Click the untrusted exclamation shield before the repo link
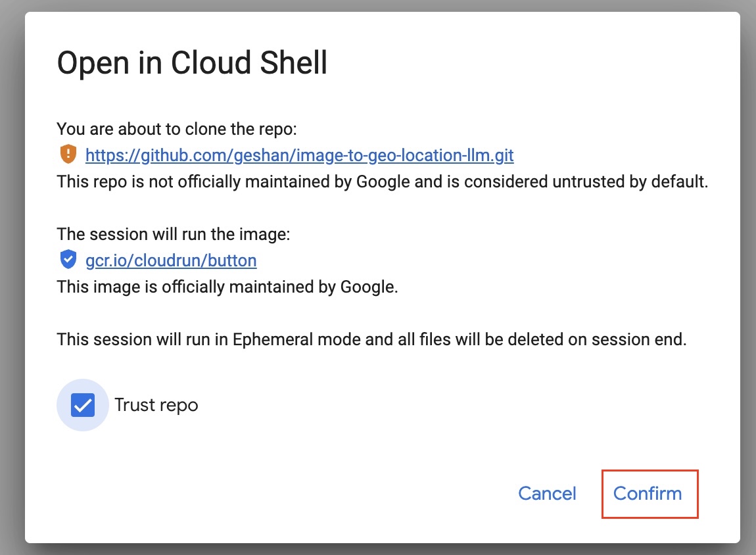The image size is (756, 555). [68, 155]
